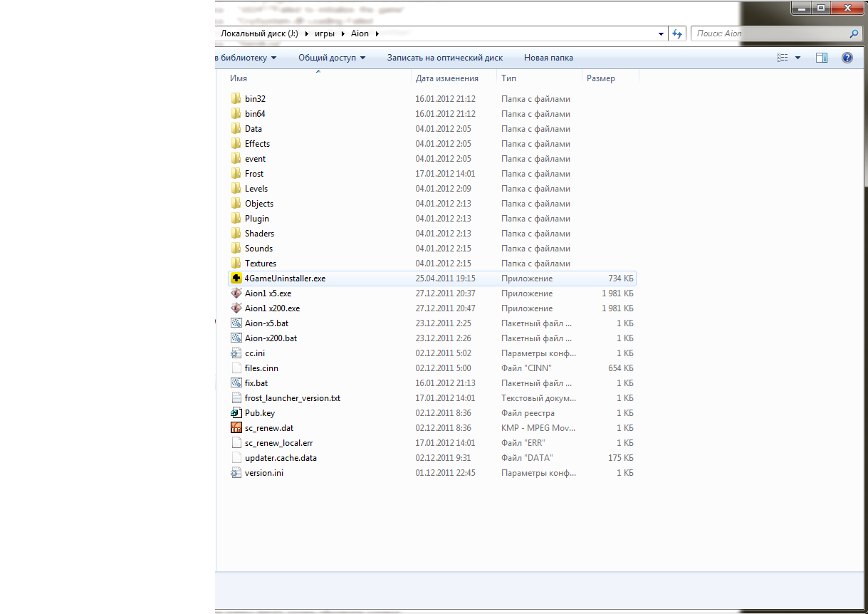Expand the в библиотеку dropdown
The image size is (868, 614).
click(x=273, y=58)
